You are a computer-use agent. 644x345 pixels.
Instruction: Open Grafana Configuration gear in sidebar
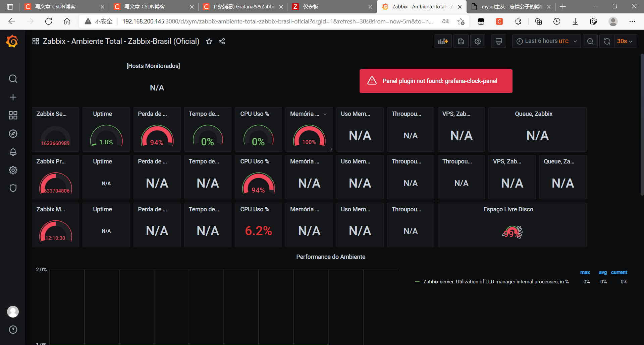[x=13, y=170]
